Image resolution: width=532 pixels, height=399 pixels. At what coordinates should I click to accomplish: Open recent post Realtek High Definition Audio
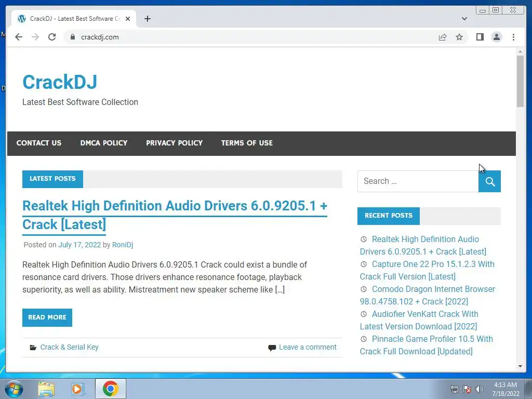tap(423, 246)
